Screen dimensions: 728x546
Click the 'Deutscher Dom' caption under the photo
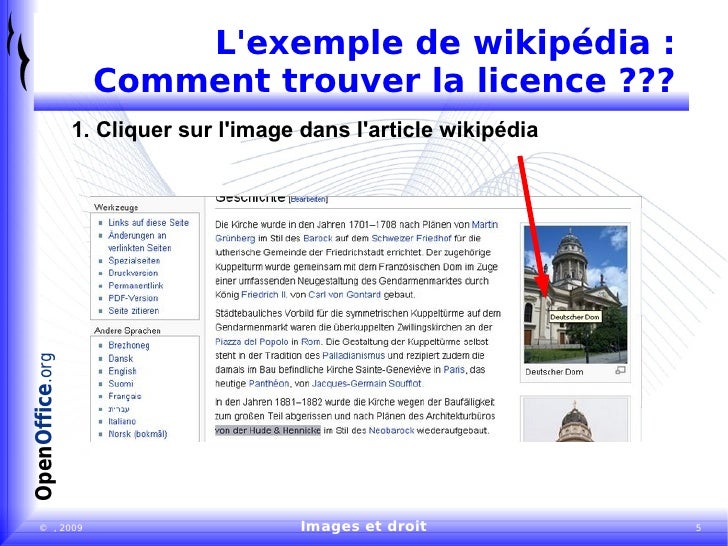tap(554, 372)
